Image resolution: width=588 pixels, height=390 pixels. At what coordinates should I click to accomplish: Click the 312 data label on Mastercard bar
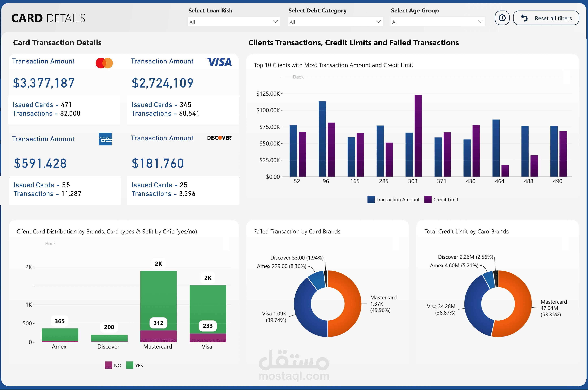tap(158, 323)
